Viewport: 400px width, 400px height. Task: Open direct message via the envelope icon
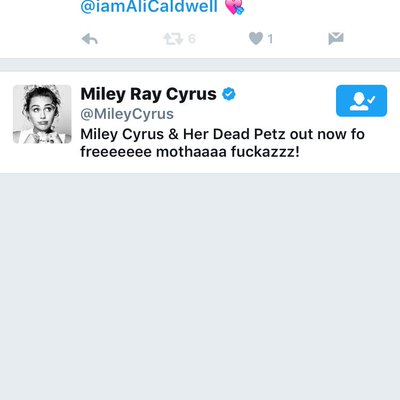click(x=336, y=38)
